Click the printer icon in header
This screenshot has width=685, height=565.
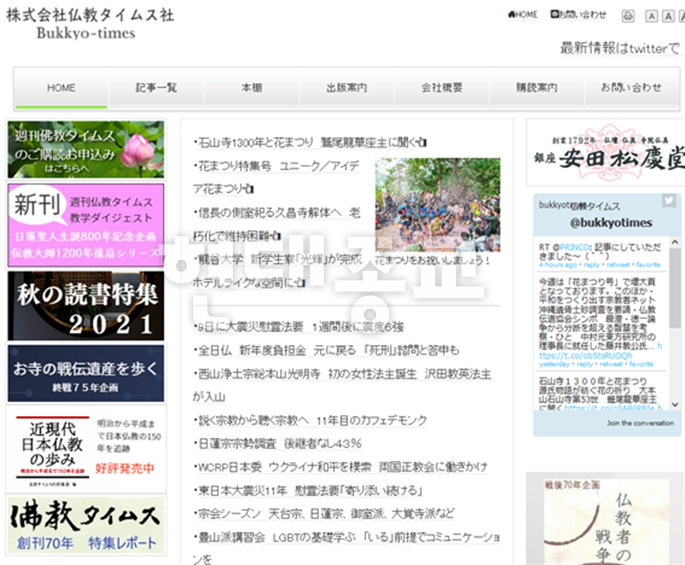click(628, 16)
